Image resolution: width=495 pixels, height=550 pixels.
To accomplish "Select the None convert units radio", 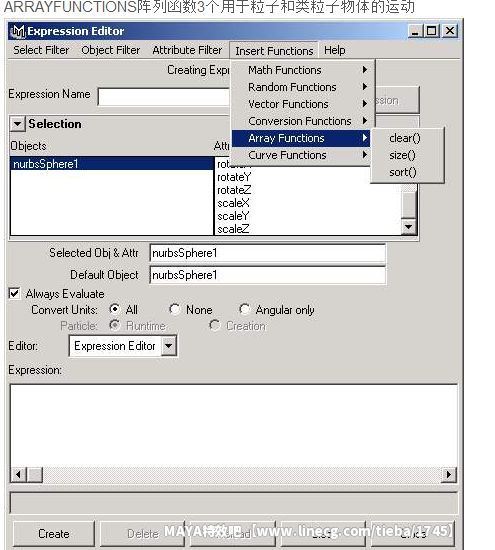I will pos(174,309).
